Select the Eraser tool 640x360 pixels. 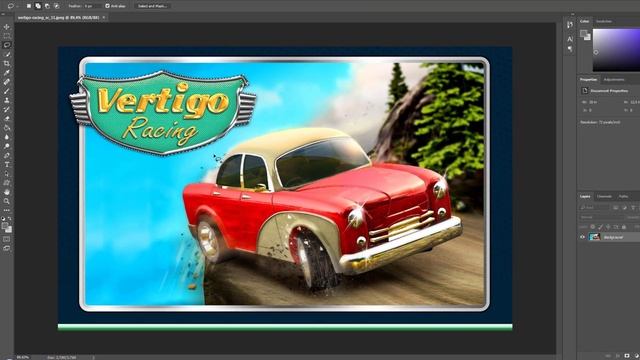tap(7, 118)
